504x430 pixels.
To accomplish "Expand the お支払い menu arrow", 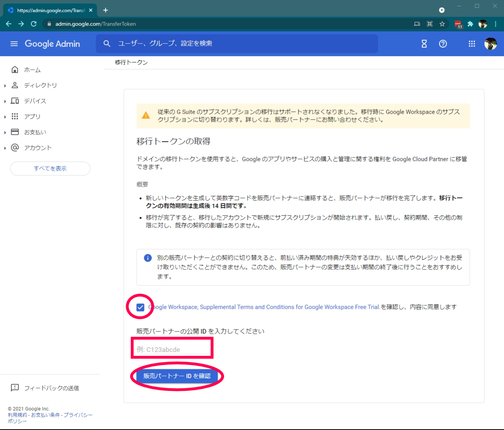I will 5,133.
